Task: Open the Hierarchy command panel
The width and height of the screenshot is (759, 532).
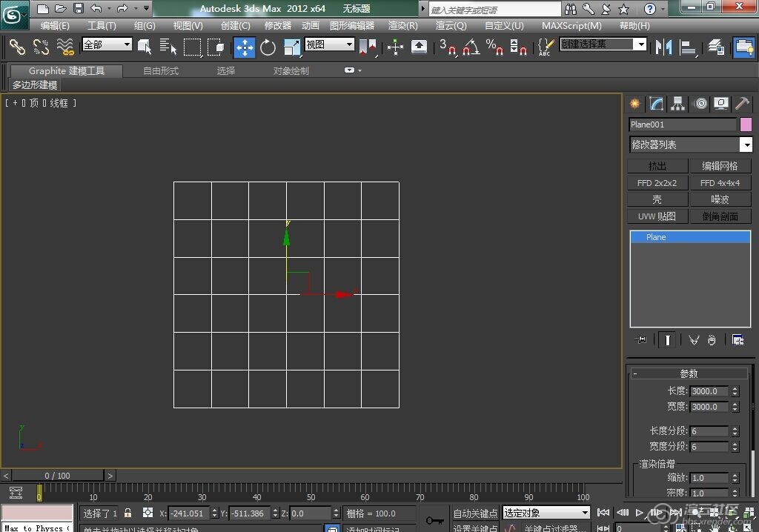Action: [x=677, y=104]
